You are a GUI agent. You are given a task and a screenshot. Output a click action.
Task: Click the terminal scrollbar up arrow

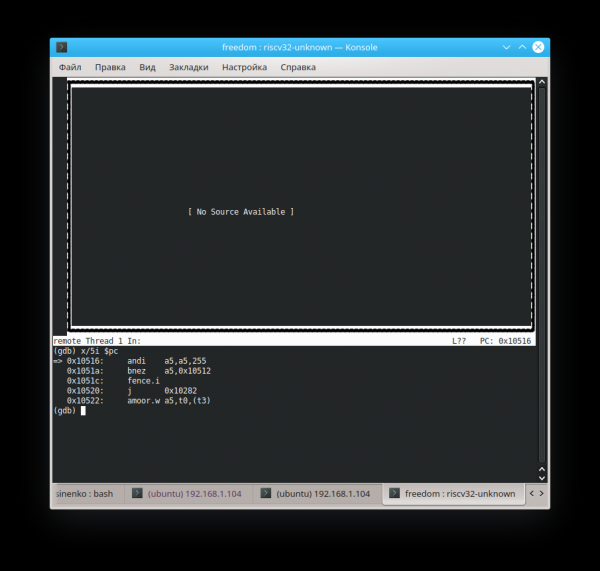pos(542,83)
